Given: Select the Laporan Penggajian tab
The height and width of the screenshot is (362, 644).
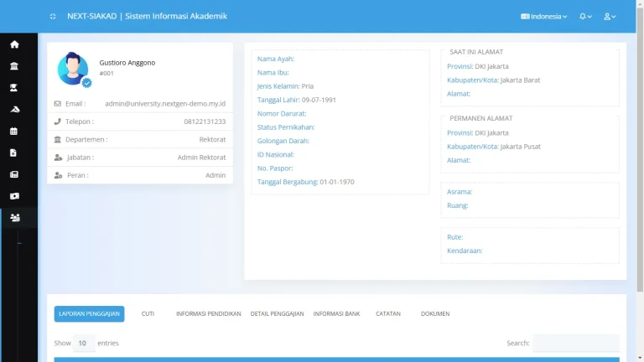Looking at the screenshot, I should point(89,314).
